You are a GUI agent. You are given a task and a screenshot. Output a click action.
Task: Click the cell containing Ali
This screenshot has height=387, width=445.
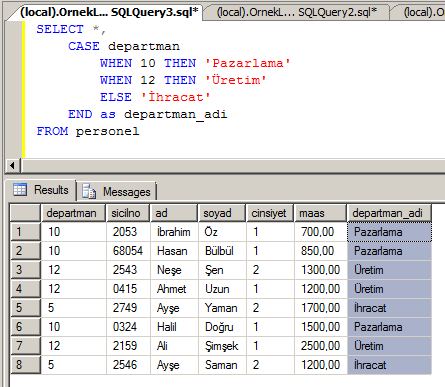pos(174,346)
